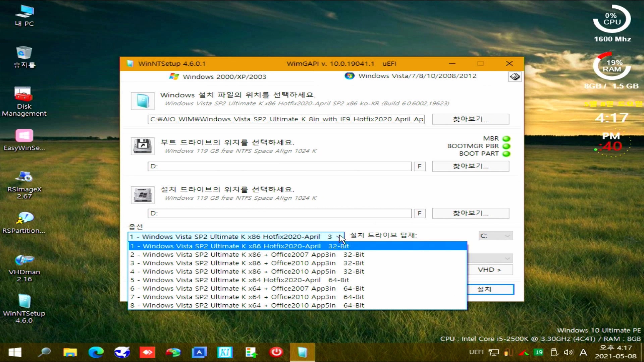Open RSImageX 2.67 desktop shortcut
This screenshot has width=644, height=362.
click(24, 185)
